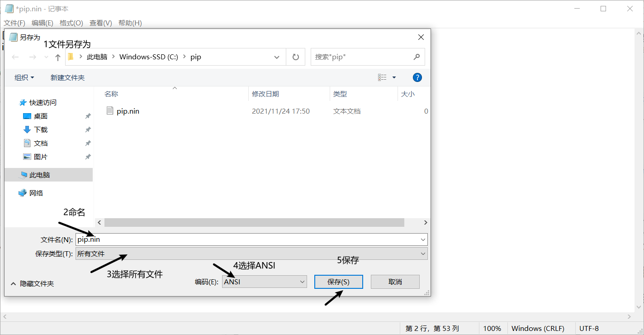Click the 文本文档 type cell
The height and width of the screenshot is (335, 644).
347,111
